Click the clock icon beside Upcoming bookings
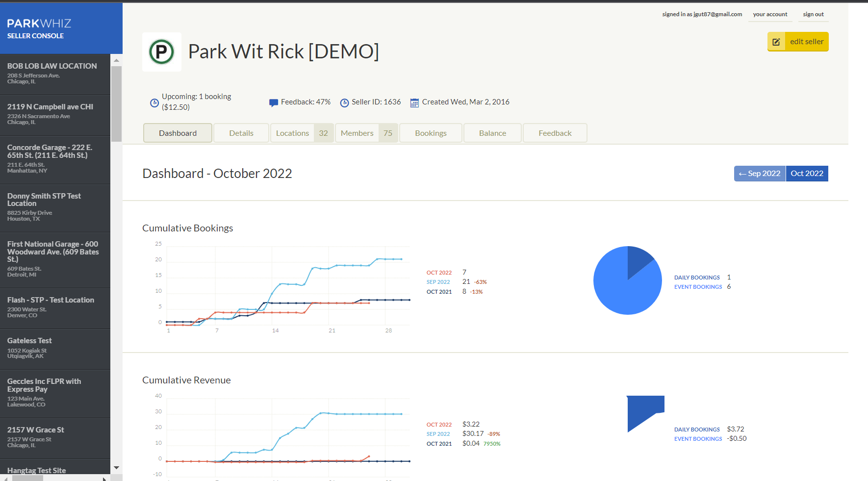 point(154,102)
